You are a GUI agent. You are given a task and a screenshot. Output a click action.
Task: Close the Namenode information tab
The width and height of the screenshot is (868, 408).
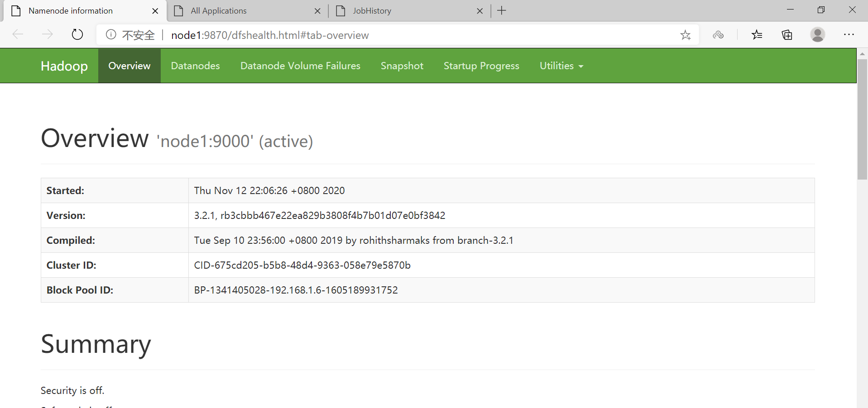(x=155, y=11)
